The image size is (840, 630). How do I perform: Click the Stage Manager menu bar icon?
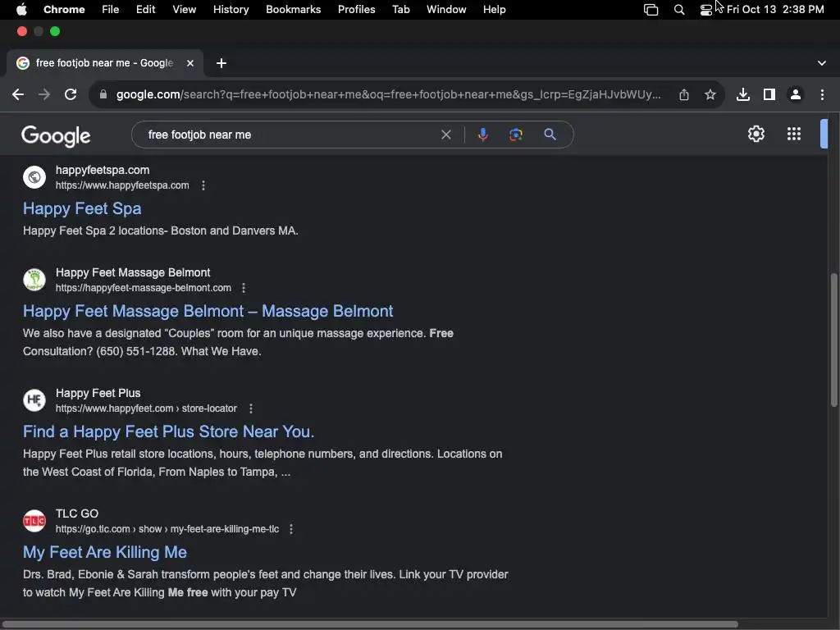(x=651, y=10)
